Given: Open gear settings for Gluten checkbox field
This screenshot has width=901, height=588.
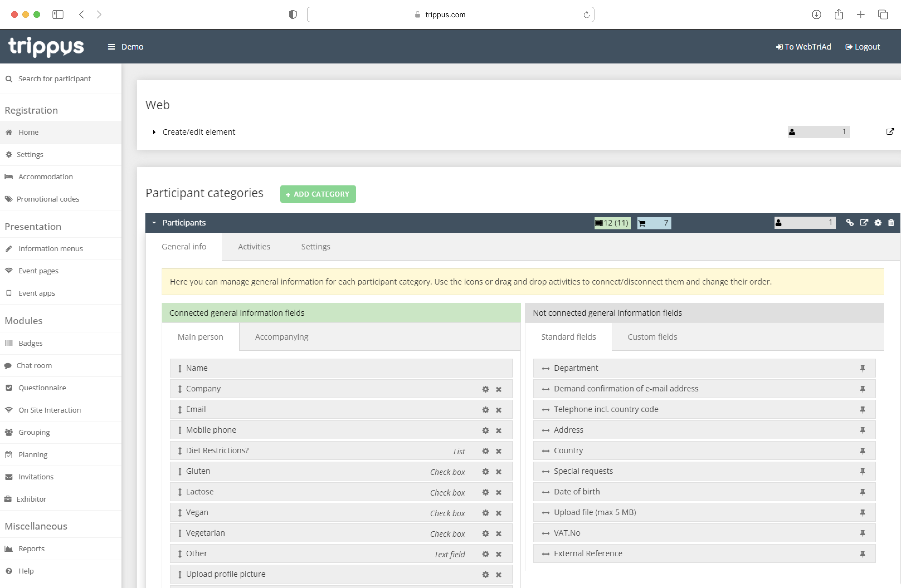Looking at the screenshot, I should tap(485, 471).
